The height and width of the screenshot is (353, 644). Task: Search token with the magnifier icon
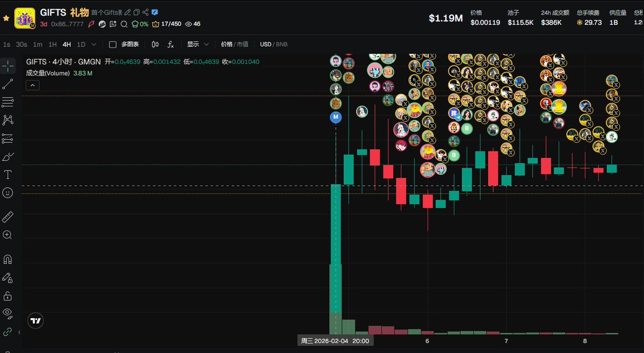[124, 24]
